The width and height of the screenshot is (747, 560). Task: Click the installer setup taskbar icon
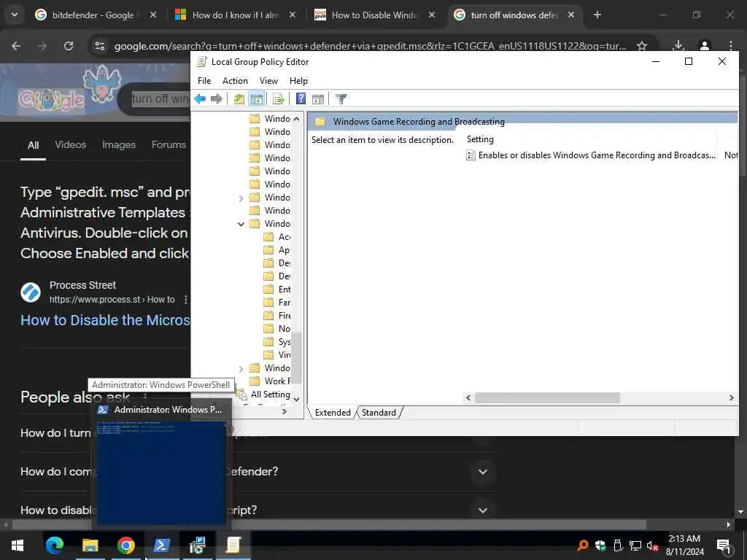click(x=197, y=545)
